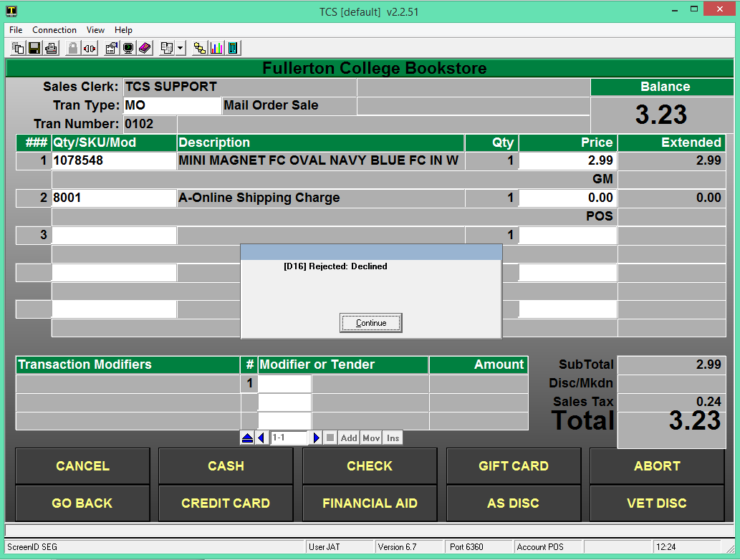Click the TCS app icon in title bar
The width and height of the screenshot is (740, 560).
coord(11,11)
